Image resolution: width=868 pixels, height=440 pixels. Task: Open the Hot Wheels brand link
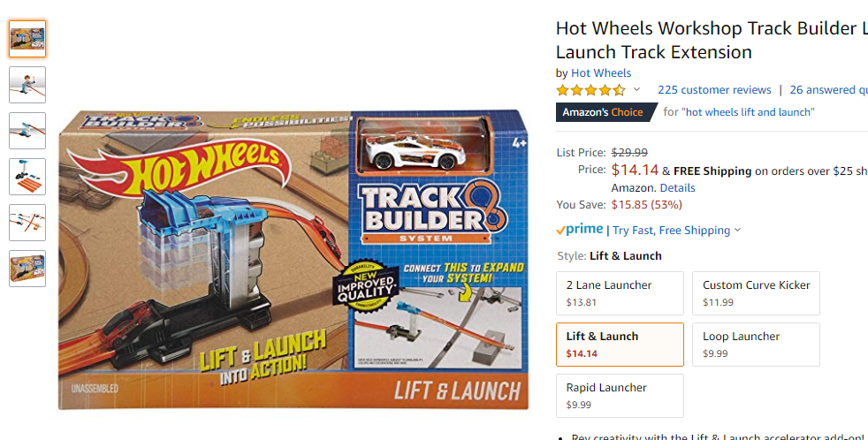[x=601, y=73]
